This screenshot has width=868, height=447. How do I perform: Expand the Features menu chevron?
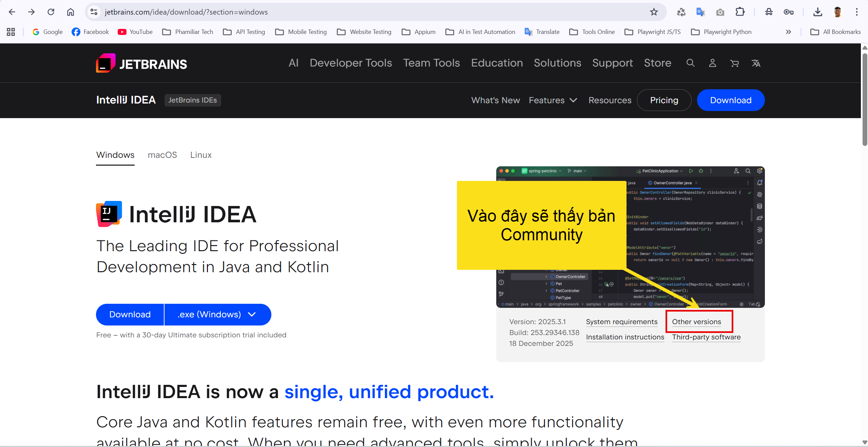click(x=573, y=100)
